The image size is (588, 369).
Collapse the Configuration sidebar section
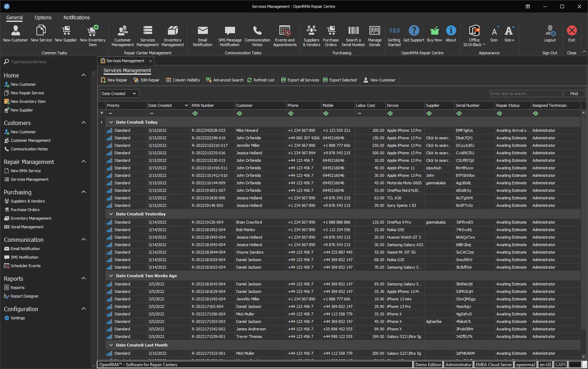84,309
